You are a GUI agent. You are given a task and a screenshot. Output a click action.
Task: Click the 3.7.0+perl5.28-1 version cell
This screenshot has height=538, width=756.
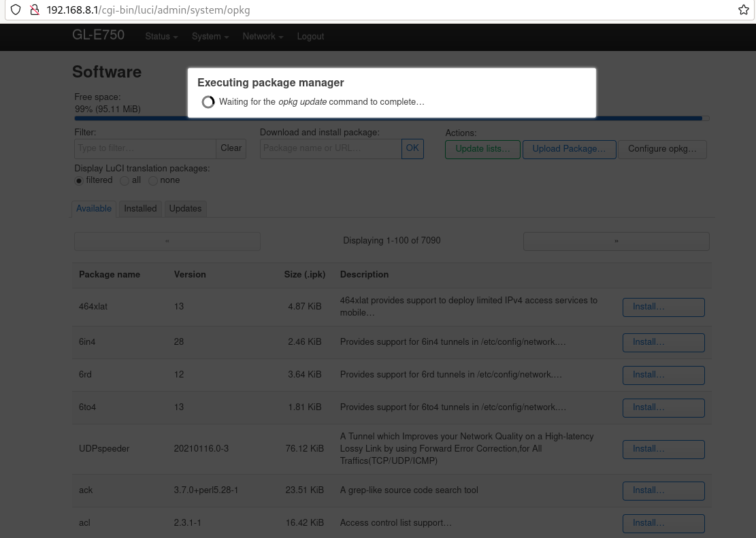click(206, 490)
